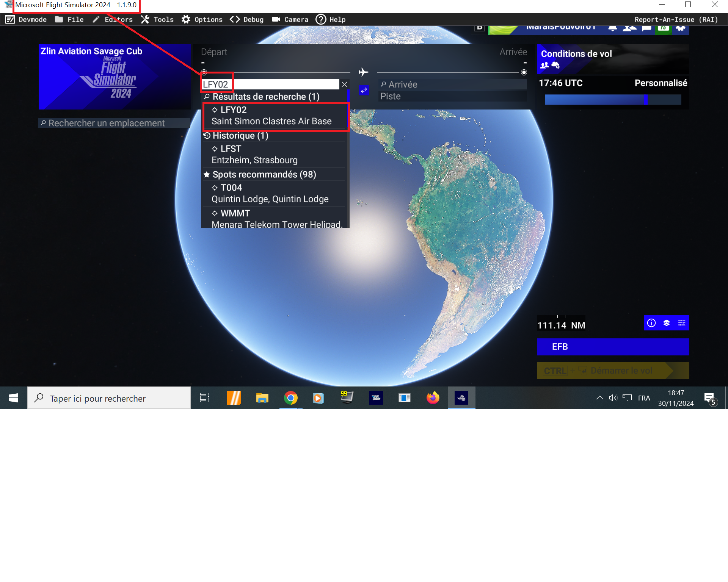Screen dimensions: 728x582
Task: Open the Tools menu
Action: tap(157, 19)
